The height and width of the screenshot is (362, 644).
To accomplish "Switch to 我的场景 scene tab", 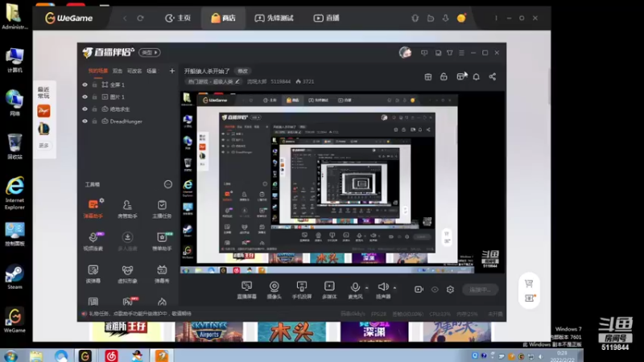I will [x=97, y=71].
